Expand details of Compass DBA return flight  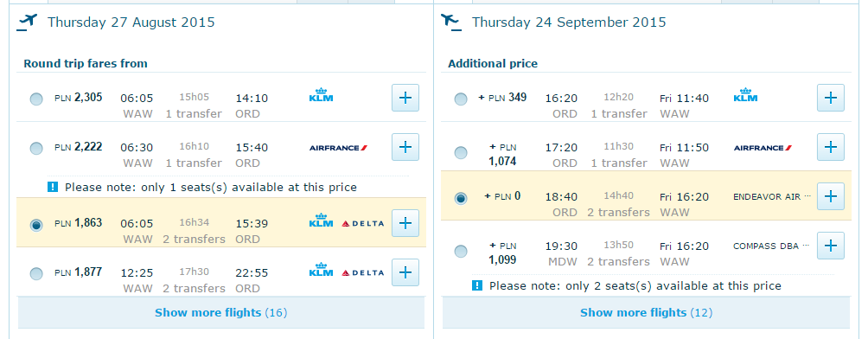(x=830, y=246)
